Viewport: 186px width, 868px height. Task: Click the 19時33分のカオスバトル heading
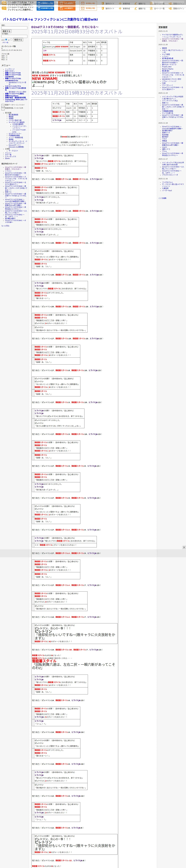[x=77, y=93]
